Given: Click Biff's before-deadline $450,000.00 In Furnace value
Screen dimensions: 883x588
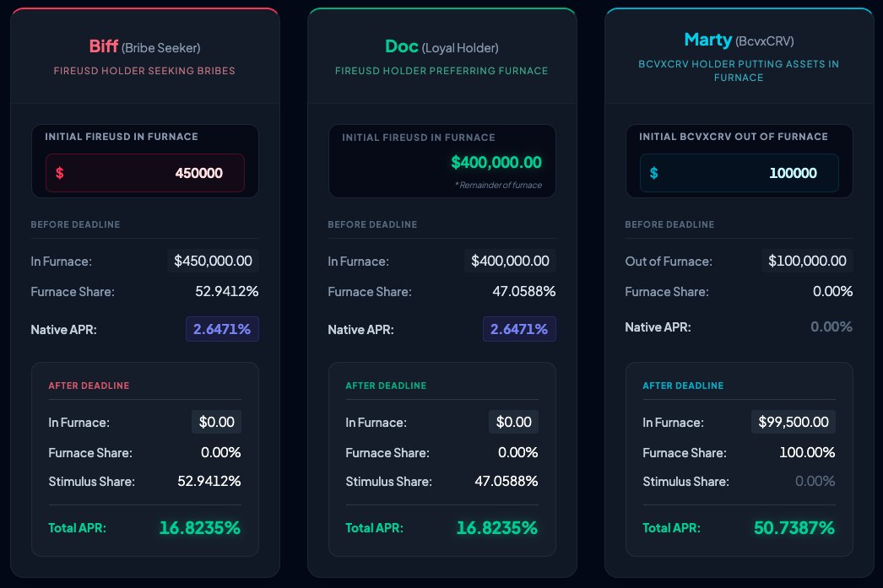Looking at the screenshot, I should click(213, 261).
